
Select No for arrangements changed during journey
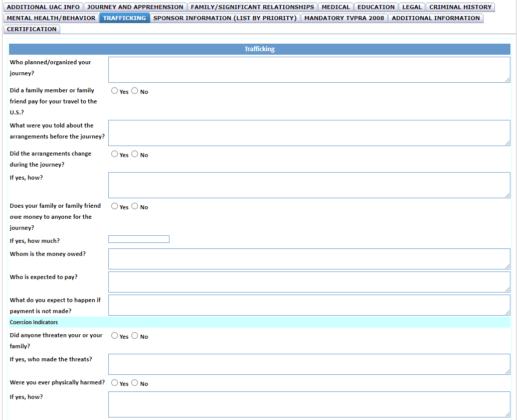[x=135, y=155]
